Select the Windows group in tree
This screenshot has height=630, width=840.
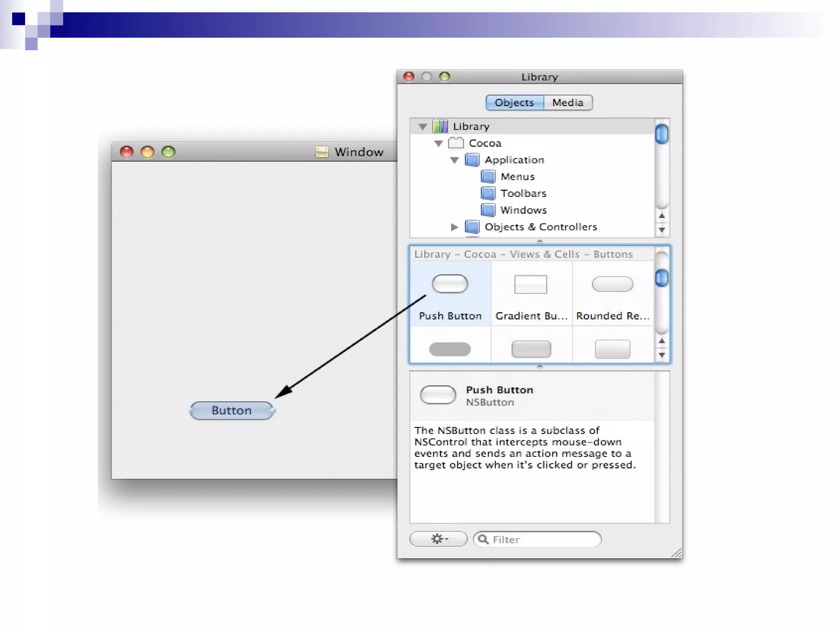point(523,210)
